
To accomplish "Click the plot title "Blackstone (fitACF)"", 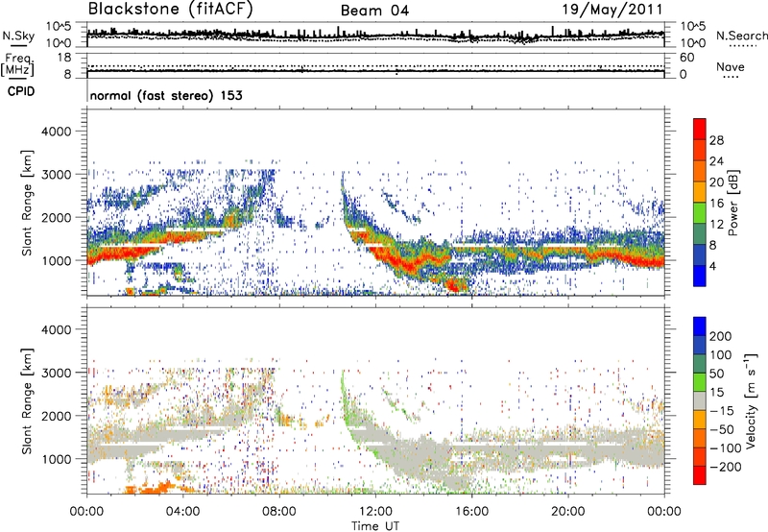I will point(171,10).
